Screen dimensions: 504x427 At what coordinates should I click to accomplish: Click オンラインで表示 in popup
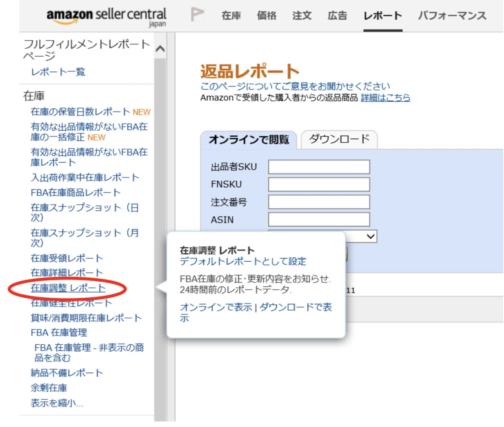tap(216, 307)
